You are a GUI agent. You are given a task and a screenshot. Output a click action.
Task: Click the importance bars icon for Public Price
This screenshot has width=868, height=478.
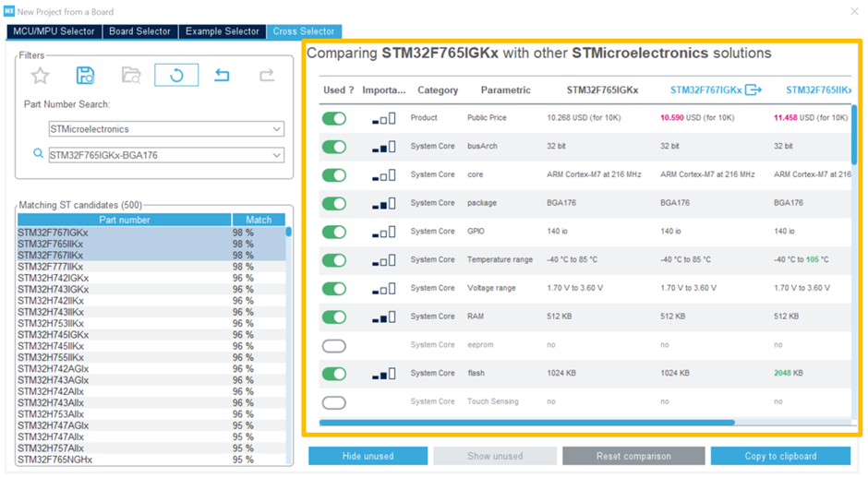383,118
